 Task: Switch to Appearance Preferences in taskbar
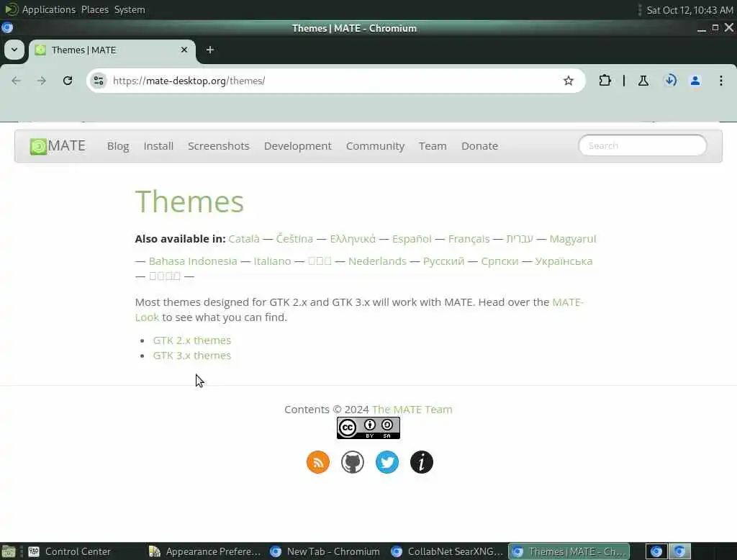click(x=205, y=551)
